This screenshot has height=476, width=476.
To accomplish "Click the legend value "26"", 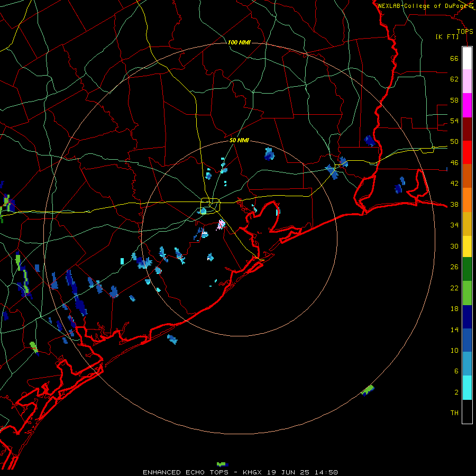I will (x=454, y=267).
